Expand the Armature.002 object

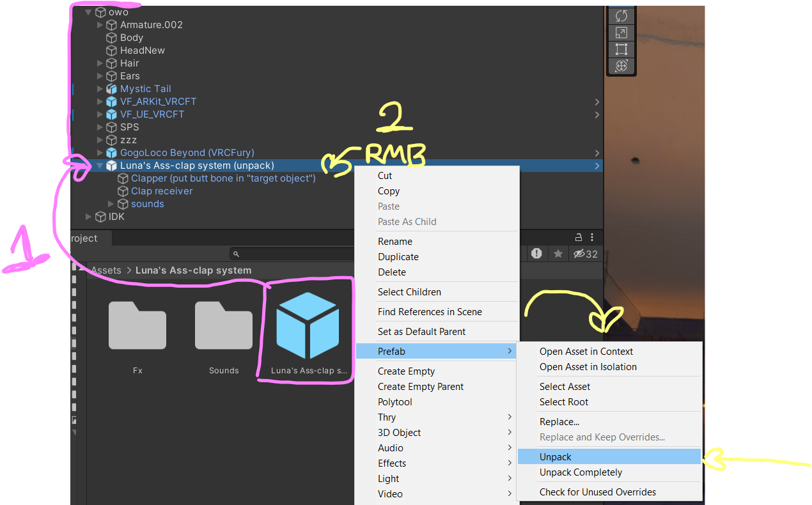100,25
